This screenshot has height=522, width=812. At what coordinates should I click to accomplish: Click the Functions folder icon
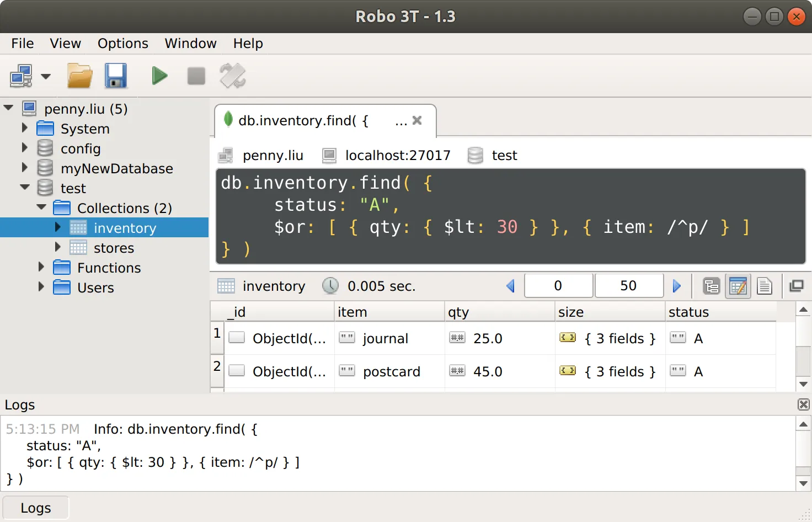(62, 268)
